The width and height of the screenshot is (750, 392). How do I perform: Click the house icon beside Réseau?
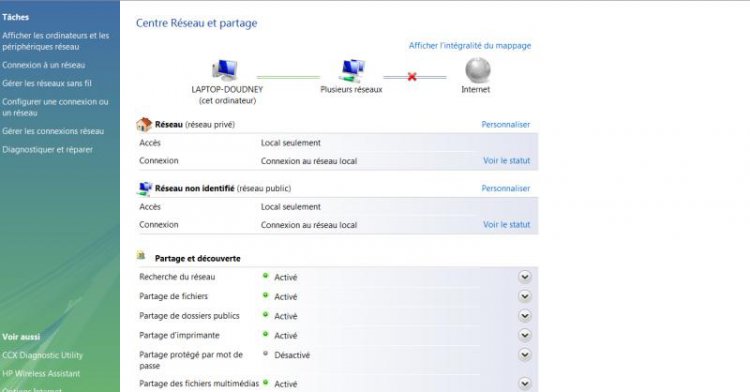pyautogui.click(x=144, y=124)
